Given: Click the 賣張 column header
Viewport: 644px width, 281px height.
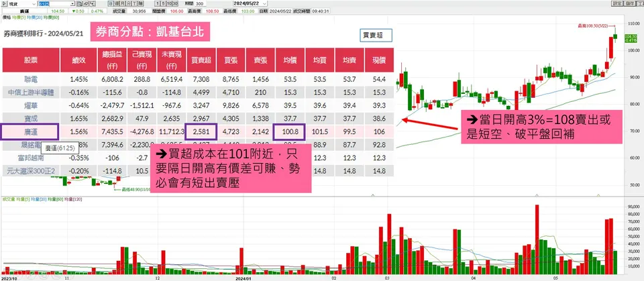Looking at the screenshot, I should point(260,60).
